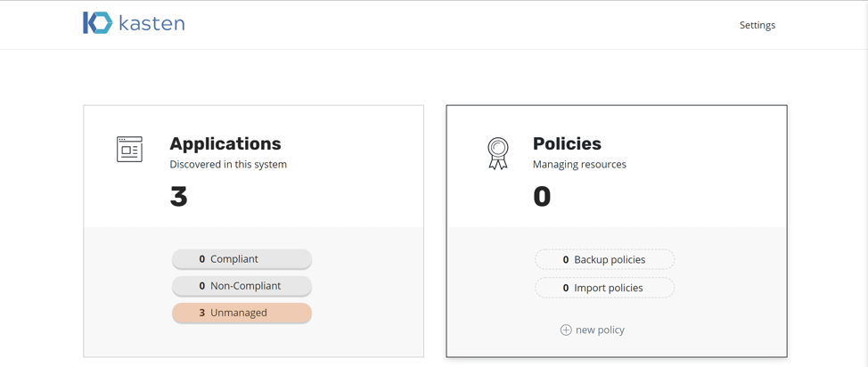Open the Settings menu item

click(x=757, y=25)
